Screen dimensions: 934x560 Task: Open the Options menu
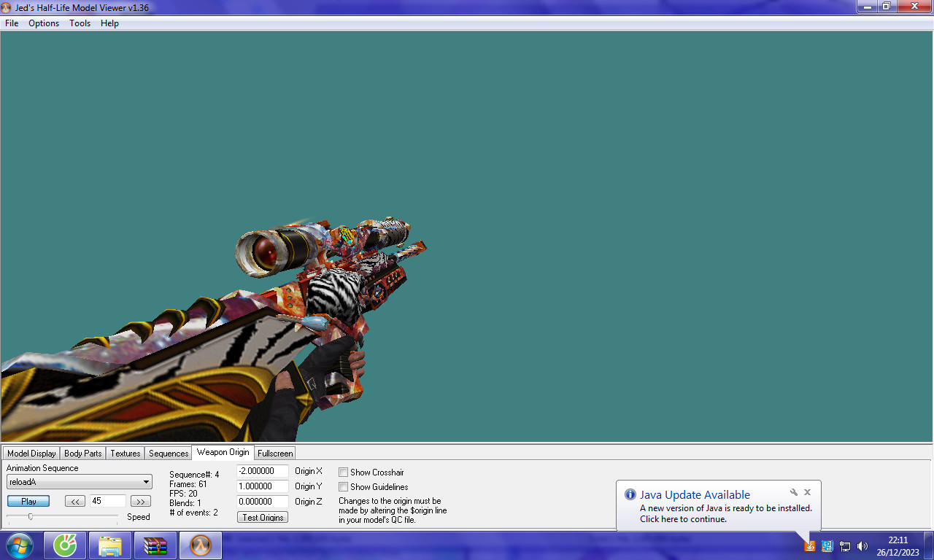click(44, 23)
